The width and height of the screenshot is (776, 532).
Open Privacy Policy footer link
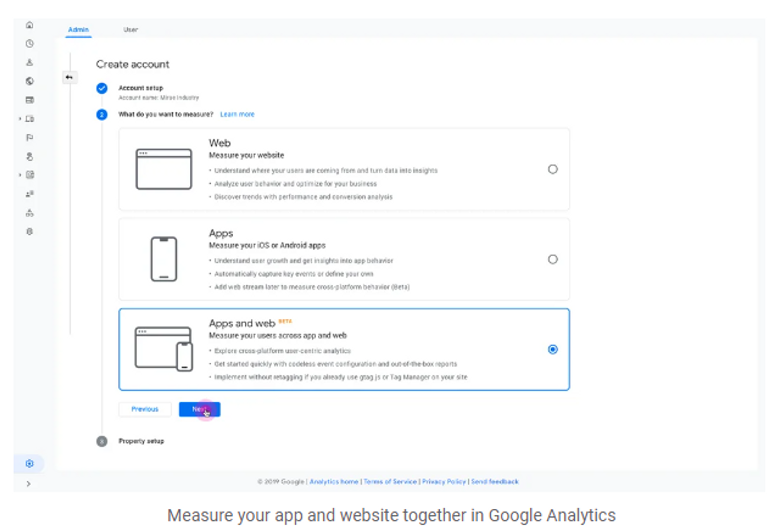pos(444,482)
